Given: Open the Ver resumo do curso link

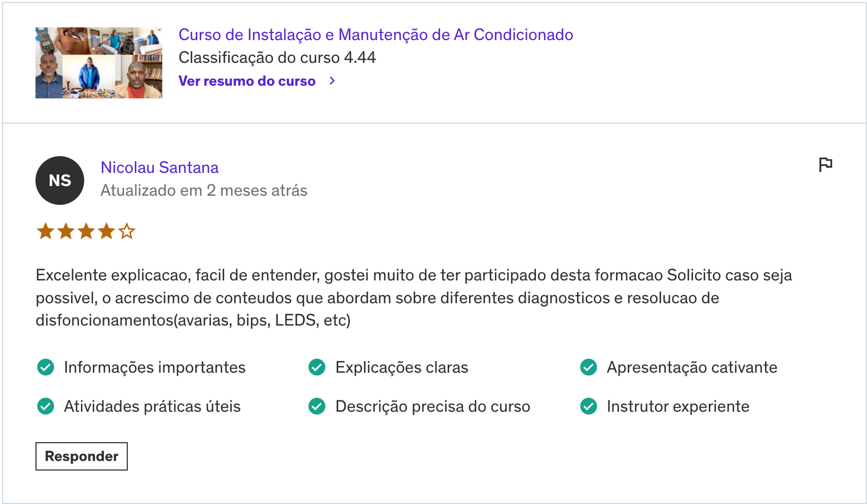Looking at the screenshot, I should click(x=247, y=81).
